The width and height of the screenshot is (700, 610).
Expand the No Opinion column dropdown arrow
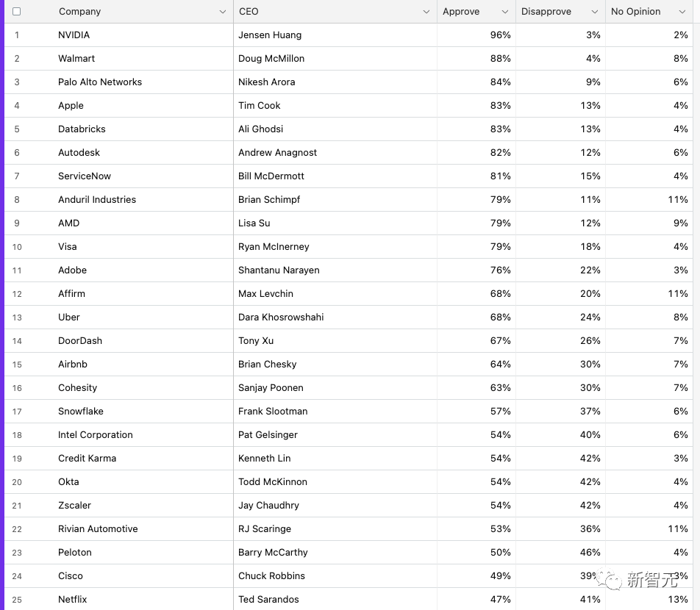point(682,12)
